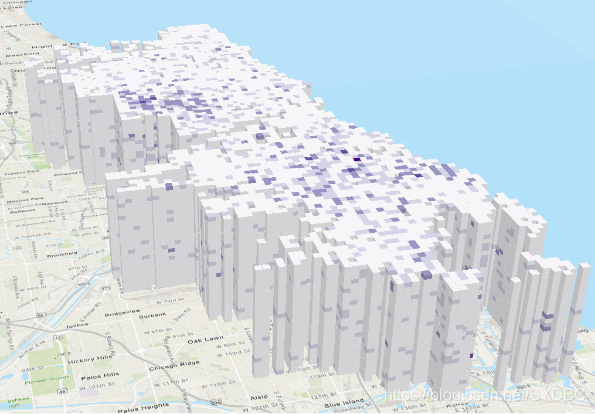Screen dimensions: 595x414
Task: Click the Oak Lawn map label
Action: pyautogui.click(x=205, y=339)
